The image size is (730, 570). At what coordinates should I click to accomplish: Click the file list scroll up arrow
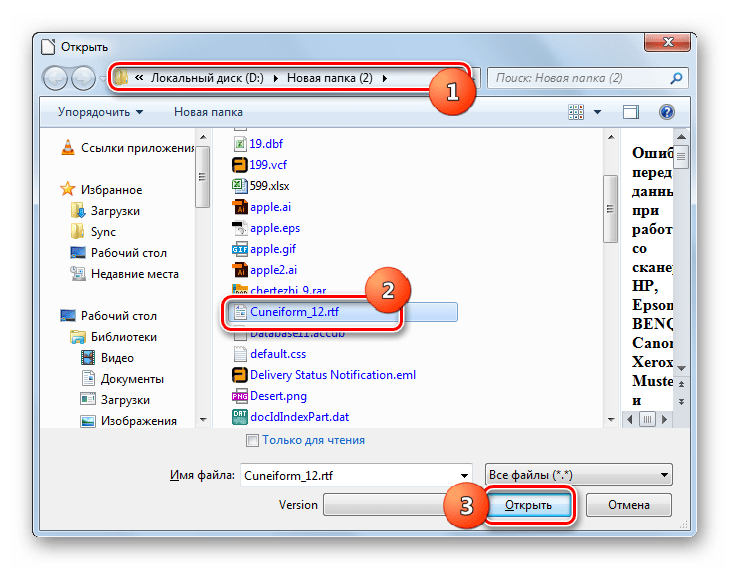pyautogui.click(x=611, y=137)
